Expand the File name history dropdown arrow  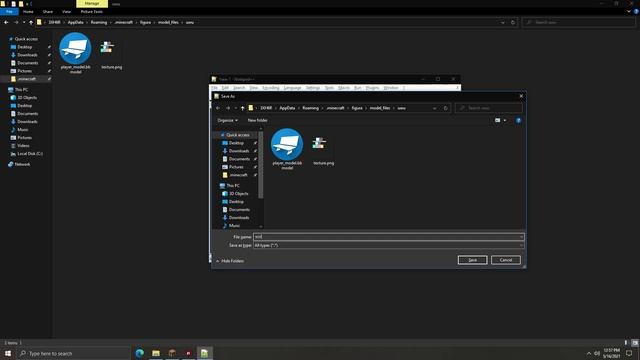tap(521, 237)
